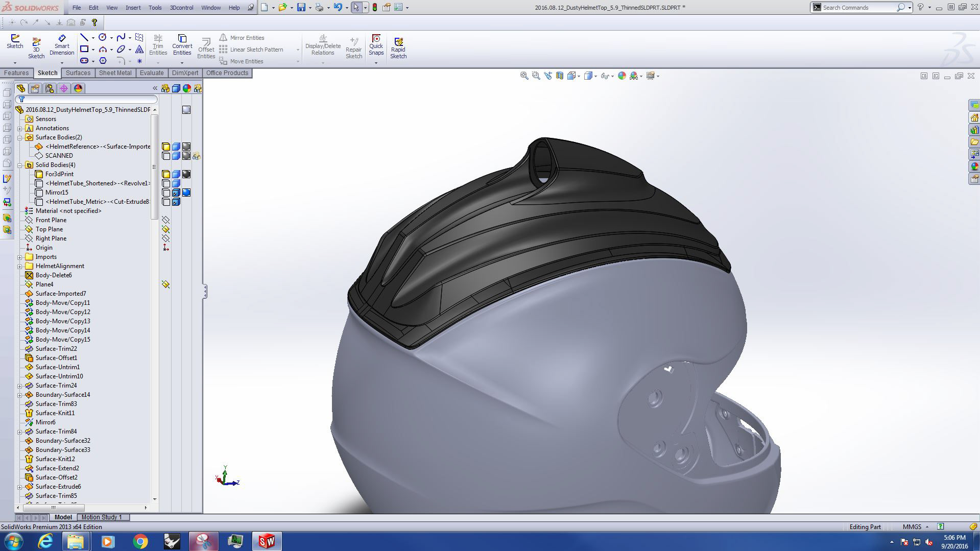The height and width of the screenshot is (551, 980).
Task: Select Surface-Knit11 in feature tree
Action: pyautogui.click(x=55, y=413)
